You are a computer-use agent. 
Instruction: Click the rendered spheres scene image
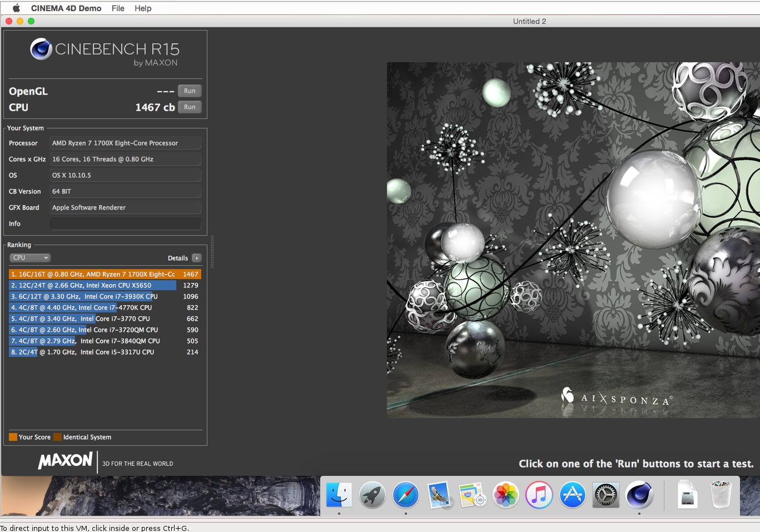(573, 240)
